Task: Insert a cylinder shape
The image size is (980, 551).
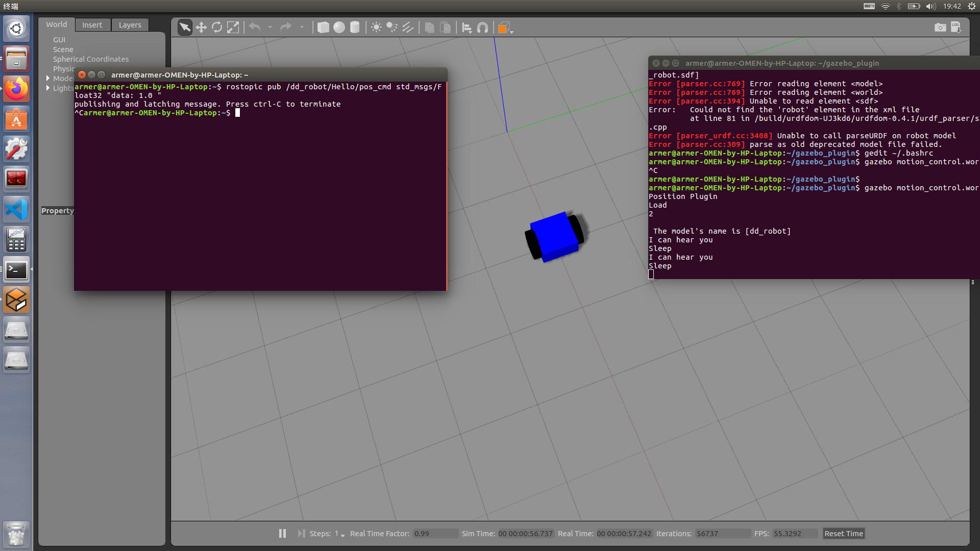Action: tap(355, 28)
